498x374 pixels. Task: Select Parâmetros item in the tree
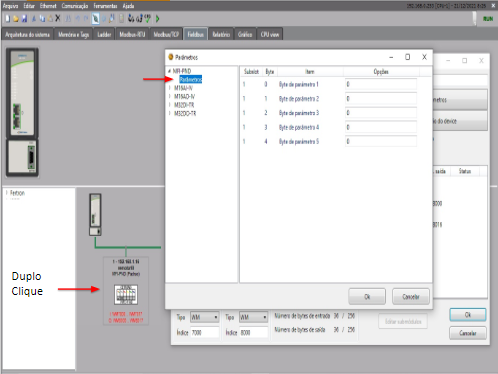pos(191,79)
